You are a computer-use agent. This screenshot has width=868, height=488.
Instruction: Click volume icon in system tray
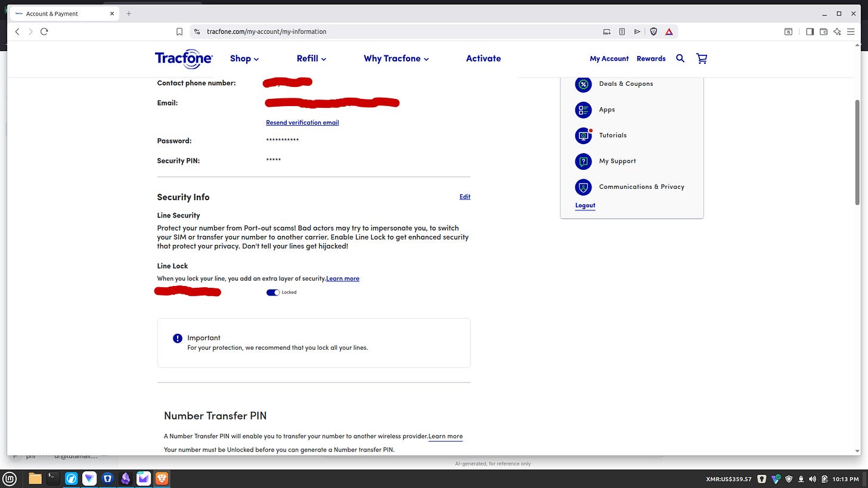click(x=813, y=479)
